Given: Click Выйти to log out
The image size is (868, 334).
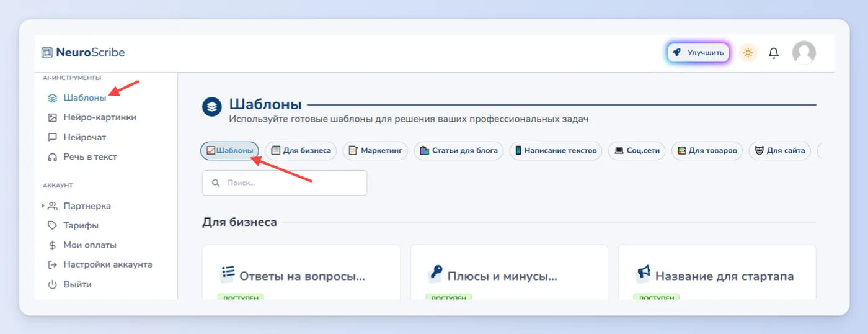Looking at the screenshot, I should 69,284.
